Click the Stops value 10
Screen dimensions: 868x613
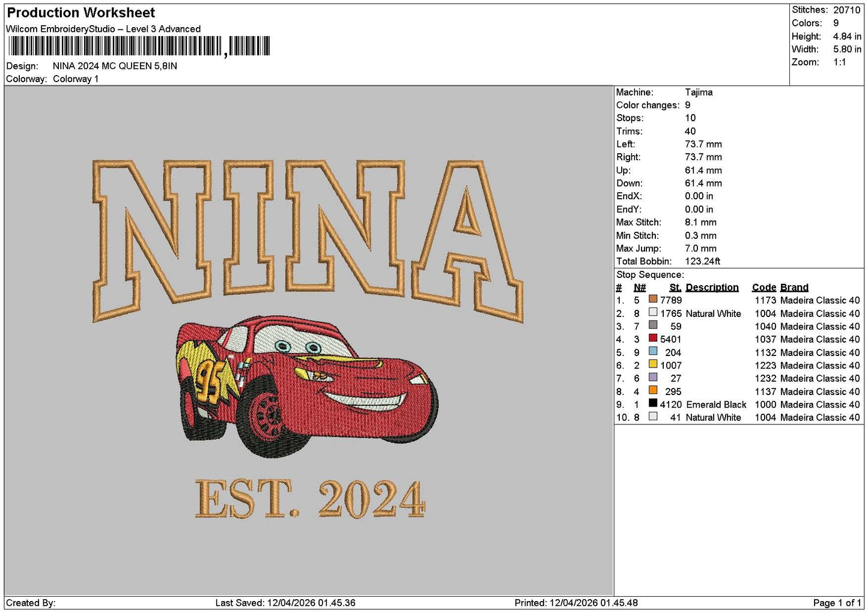point(690,118)
